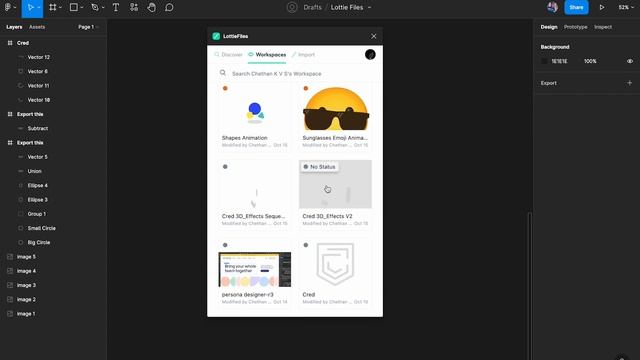Click the blue Share button
Screen dimensions: 640x360
point(576,7)
